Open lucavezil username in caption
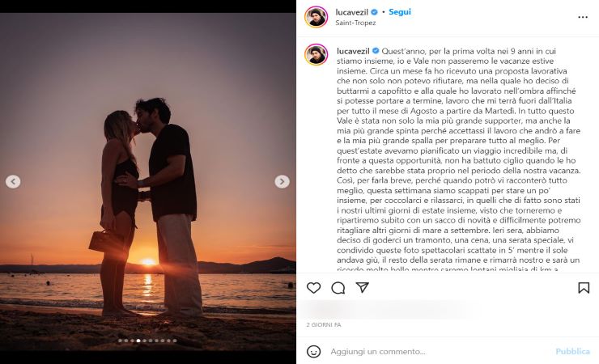Viewport: 599px width, 364px height. click(353, 51)
